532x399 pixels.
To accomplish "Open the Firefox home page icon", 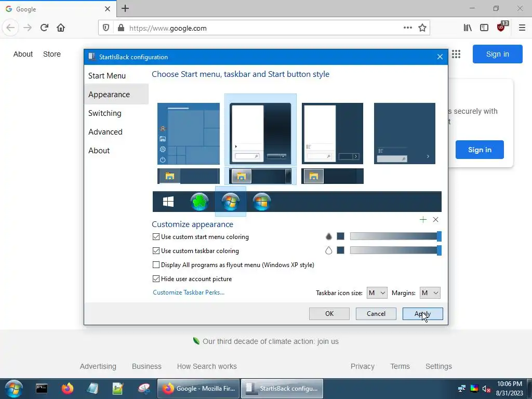I will pos(61,28).
